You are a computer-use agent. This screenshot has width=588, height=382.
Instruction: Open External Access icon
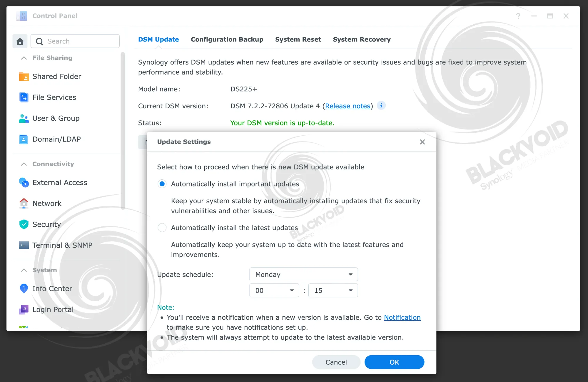coord(24,183)
